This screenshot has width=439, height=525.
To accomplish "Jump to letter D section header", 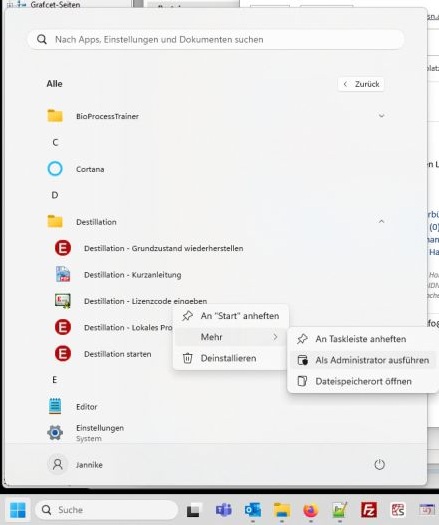I will (55, 195).
